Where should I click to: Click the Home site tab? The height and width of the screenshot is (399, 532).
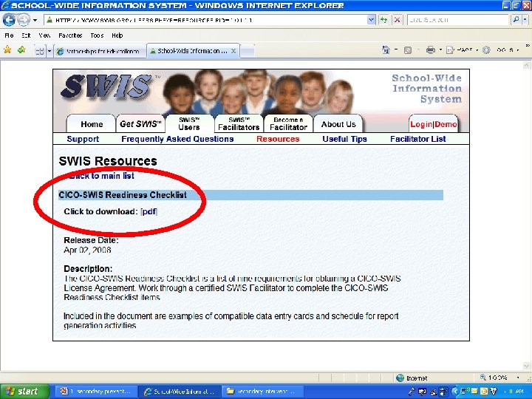pos(92,124)
